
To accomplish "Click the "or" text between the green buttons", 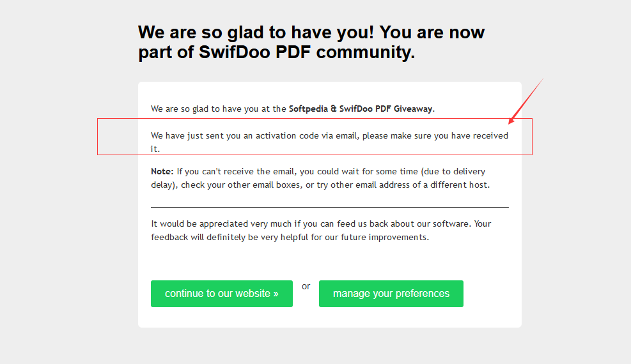I will pos(306,286).
